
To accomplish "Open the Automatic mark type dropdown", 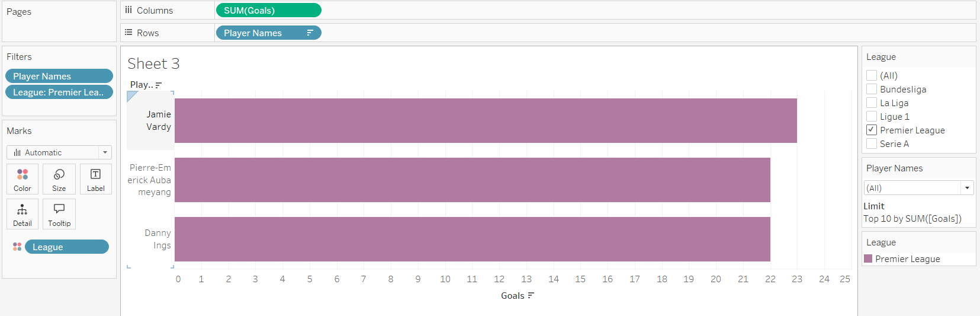I will (59, 152).
